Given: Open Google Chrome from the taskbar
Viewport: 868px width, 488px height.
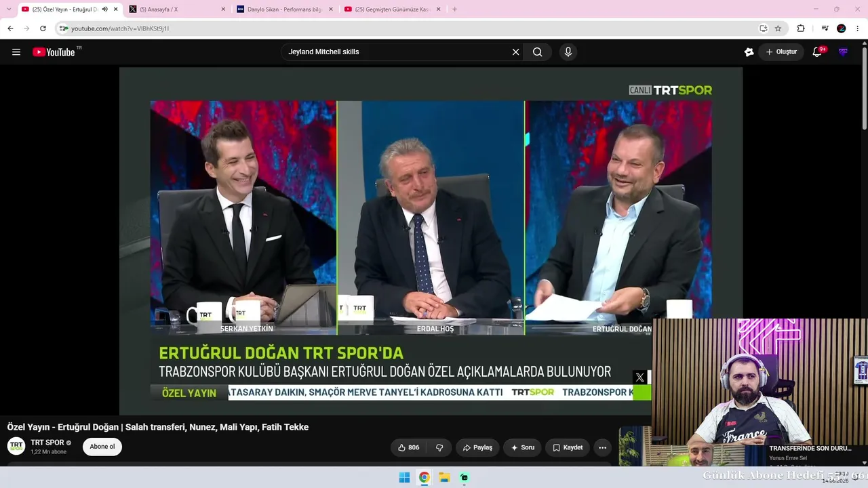Looking at the screenshot, I should click(424, 477).
